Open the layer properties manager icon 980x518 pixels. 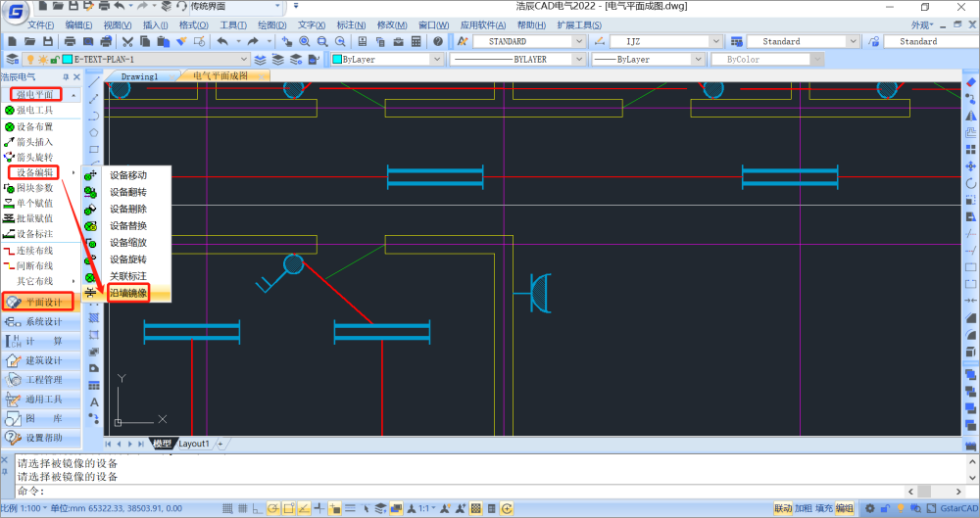tap(13, 60)
